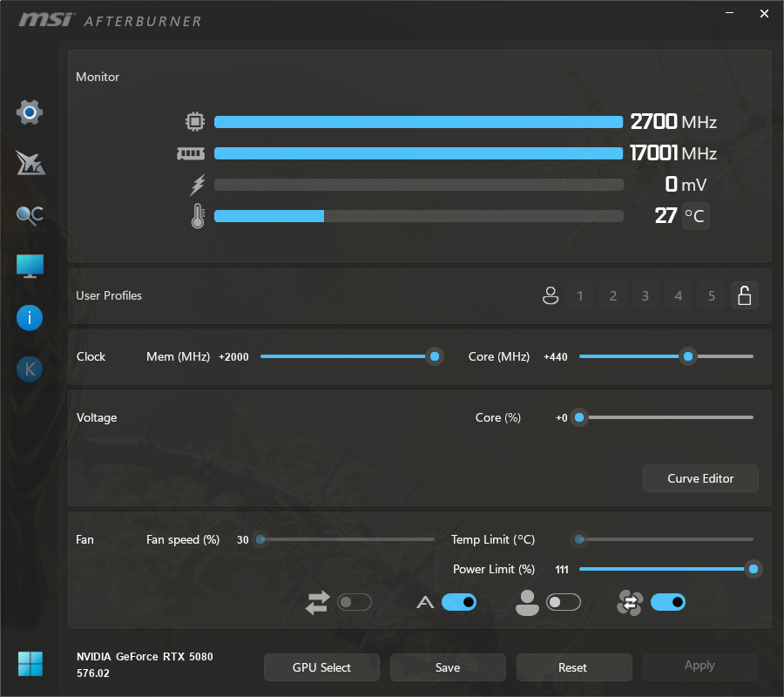Screen dimensions: 784x697
Task: Click the 30 fan speed value
Action: click(x=242, y=540)
